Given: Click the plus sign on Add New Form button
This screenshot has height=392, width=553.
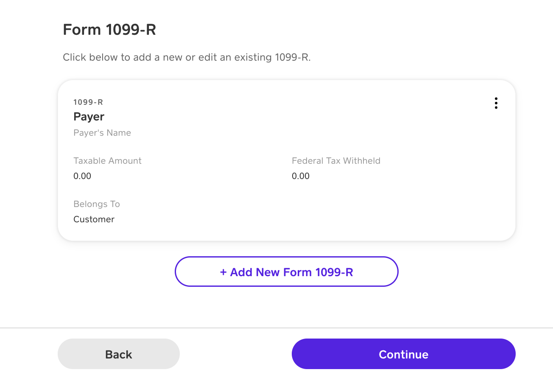Looking at the screenshot, I should 223,272.
